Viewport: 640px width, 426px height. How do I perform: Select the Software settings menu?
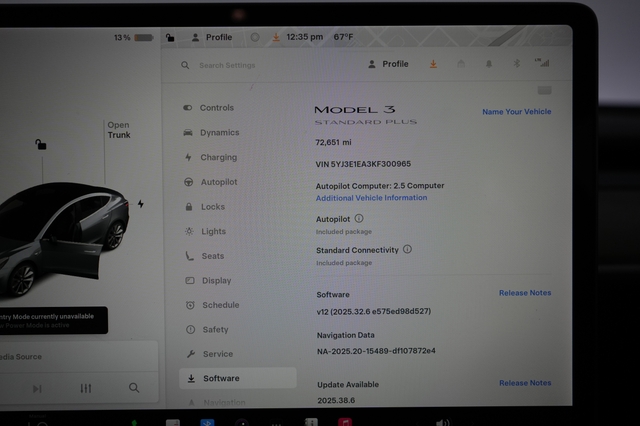[238, 378]
